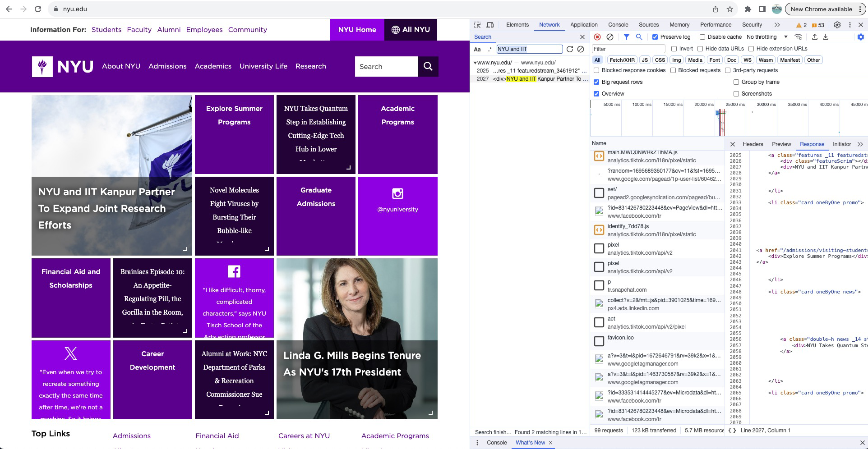
Task: Open hidden DevTools panels via chevron
Action: click(x=777, y=25)
